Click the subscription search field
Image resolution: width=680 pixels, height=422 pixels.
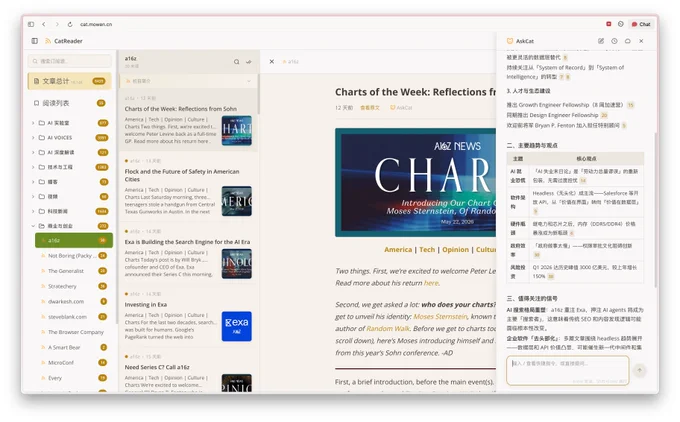point(70,61)
